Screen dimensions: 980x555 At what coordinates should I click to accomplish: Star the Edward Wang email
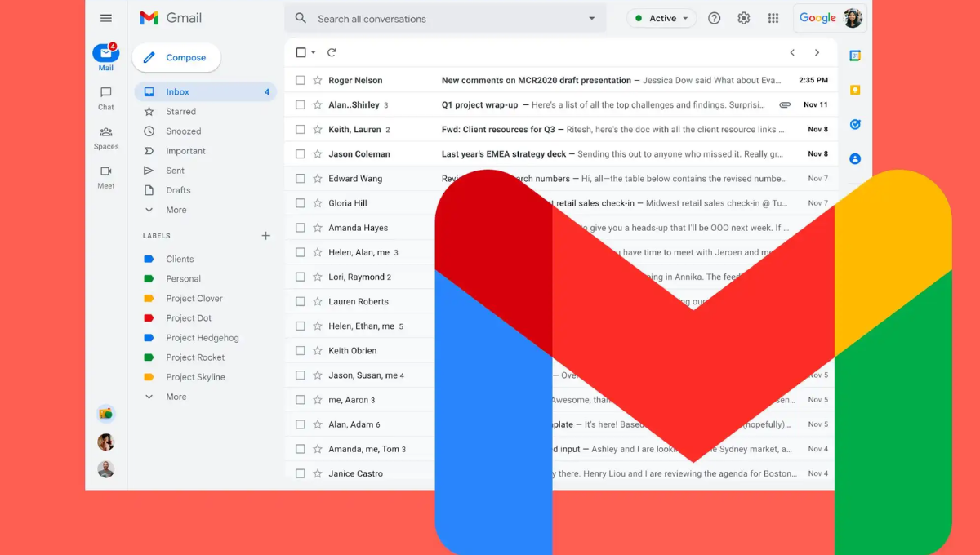(318, 178)
